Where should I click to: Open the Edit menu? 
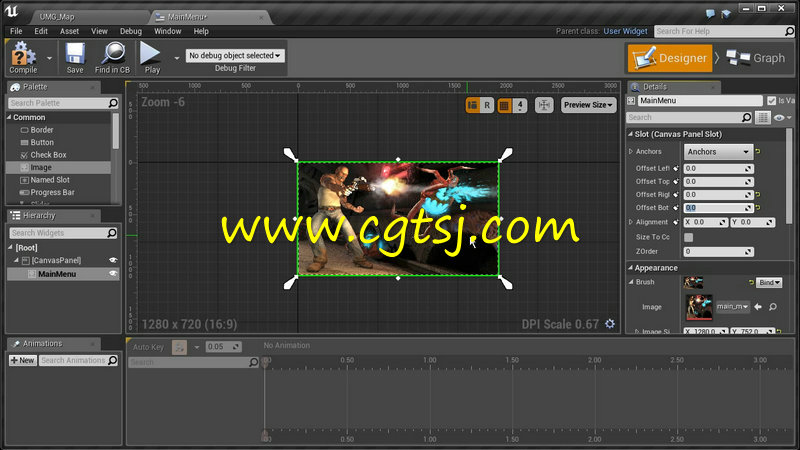41,31
